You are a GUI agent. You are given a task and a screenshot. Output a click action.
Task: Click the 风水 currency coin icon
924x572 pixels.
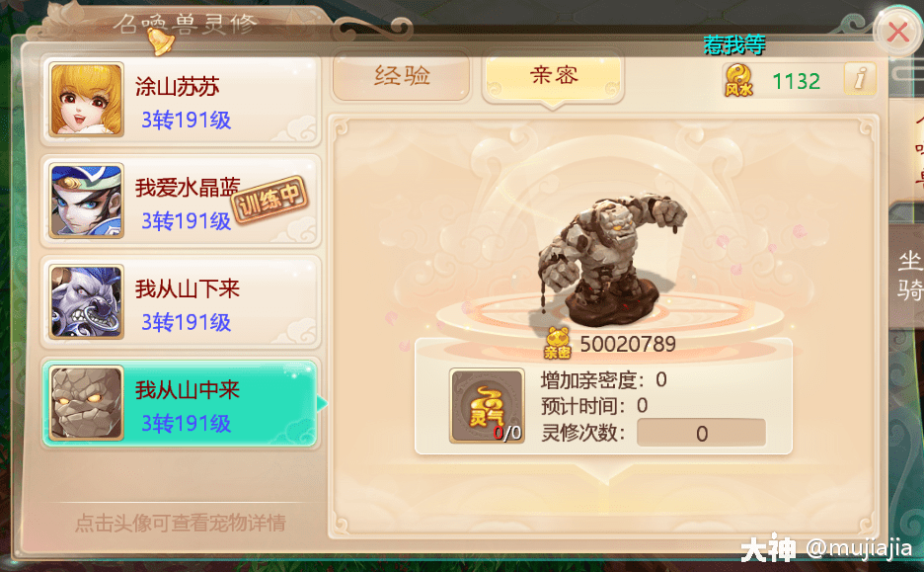(x=739, y=80)
